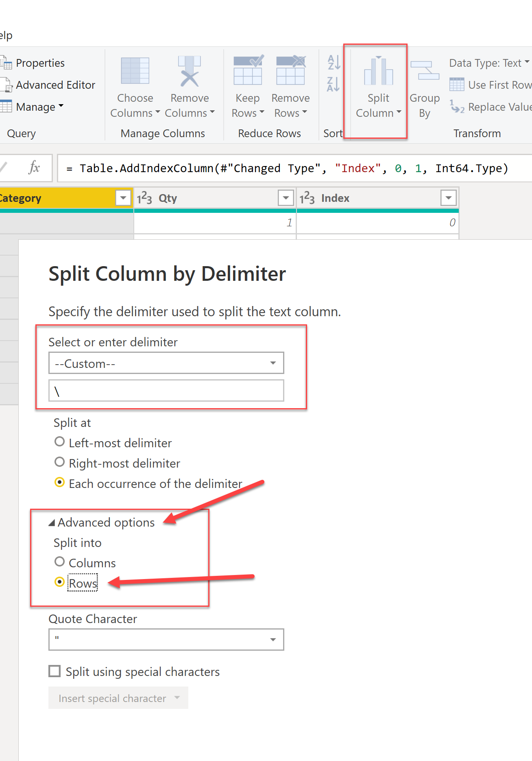Open the Keep Rows dropdown arrow
Screen dimensions: 532x761
coord(262,112)
